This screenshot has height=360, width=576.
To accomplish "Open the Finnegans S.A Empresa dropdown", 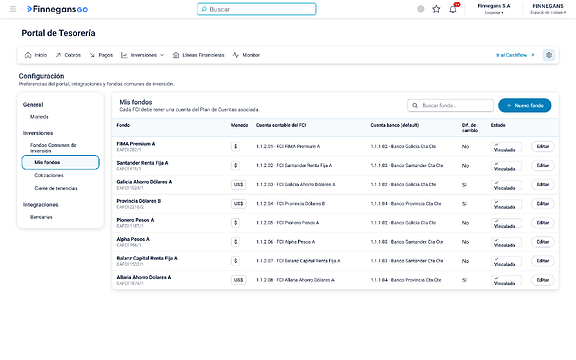I will click(x=494, y=9).
